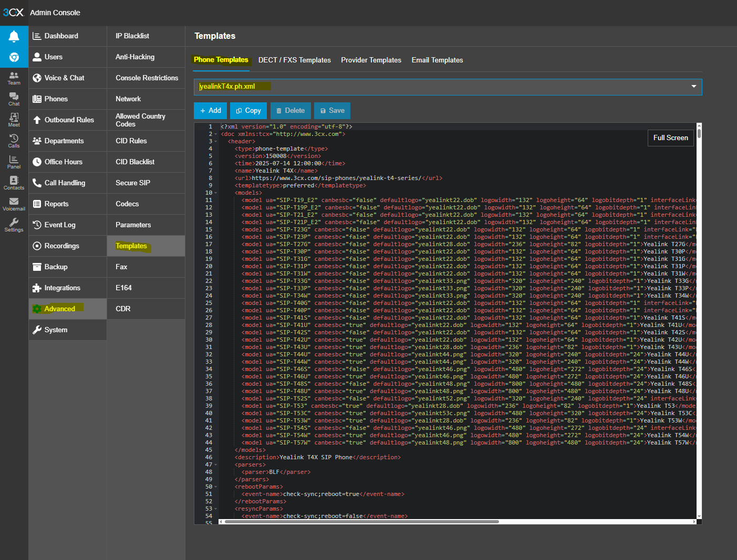Viewport: 737px width, 560px height.
Task: Collapse the rebootParams fold on line 50
Action: pyautogui.click(x=216, y=487)
